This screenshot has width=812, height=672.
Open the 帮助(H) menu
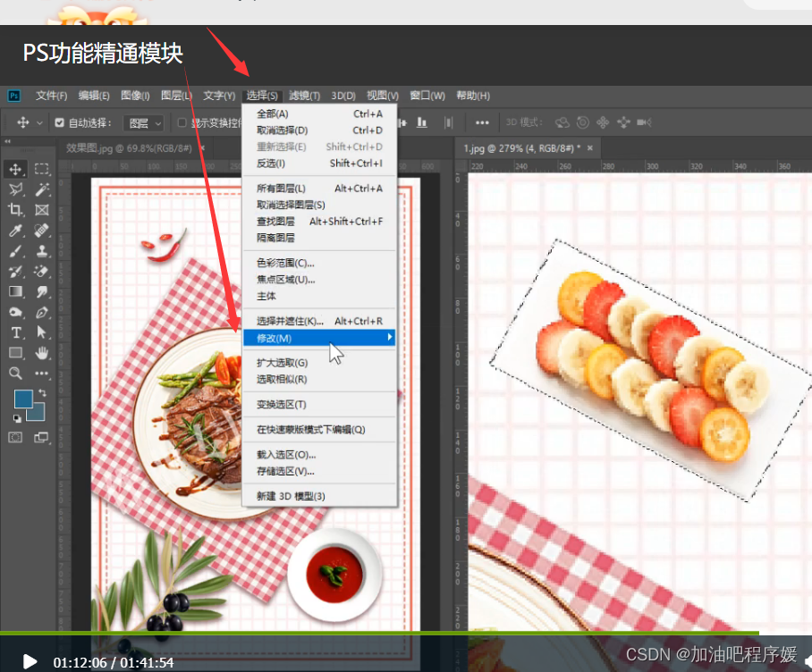tap(473, 96)
